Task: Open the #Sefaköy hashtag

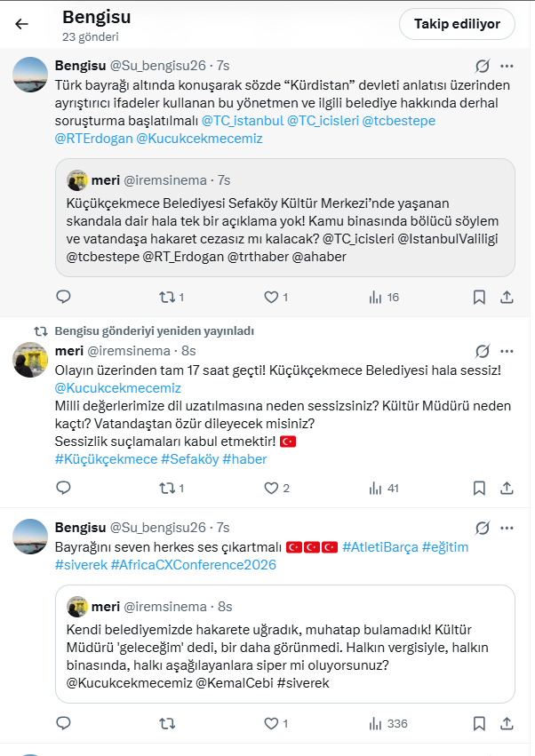Action: [189, 459]
